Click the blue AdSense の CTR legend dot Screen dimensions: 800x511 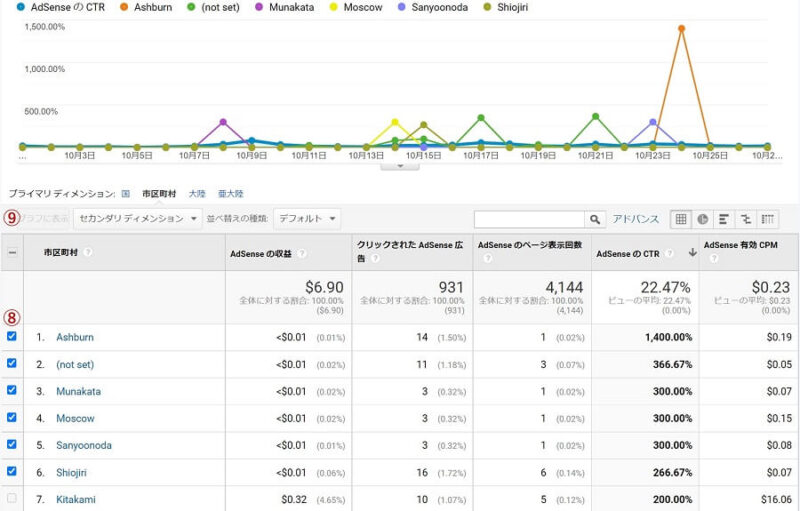20,7
